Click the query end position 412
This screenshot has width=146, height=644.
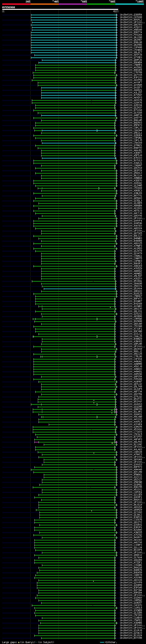pos(115,11)
